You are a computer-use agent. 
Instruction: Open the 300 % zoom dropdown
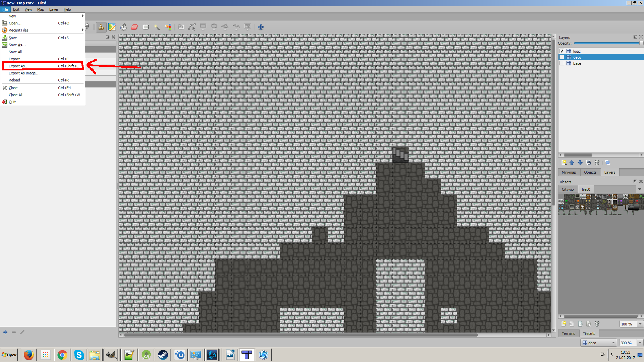[640, 343]
